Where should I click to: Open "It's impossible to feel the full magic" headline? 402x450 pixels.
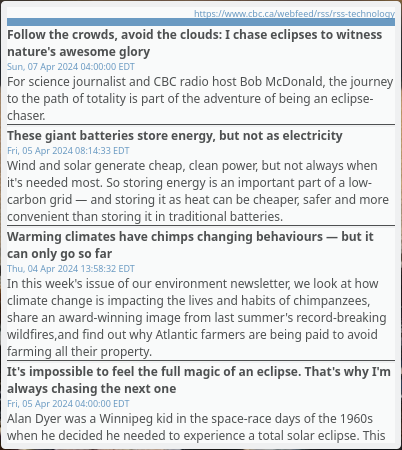[199, 380]
